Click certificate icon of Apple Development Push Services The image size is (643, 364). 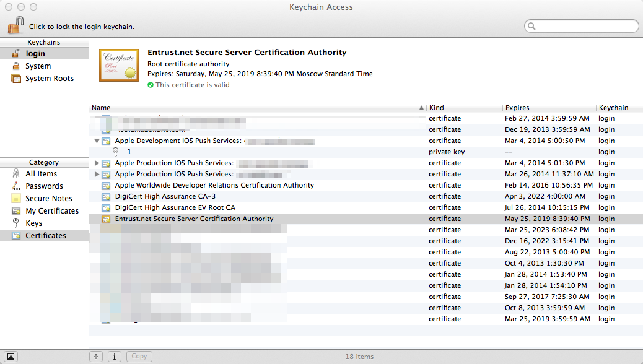(106, 141)
